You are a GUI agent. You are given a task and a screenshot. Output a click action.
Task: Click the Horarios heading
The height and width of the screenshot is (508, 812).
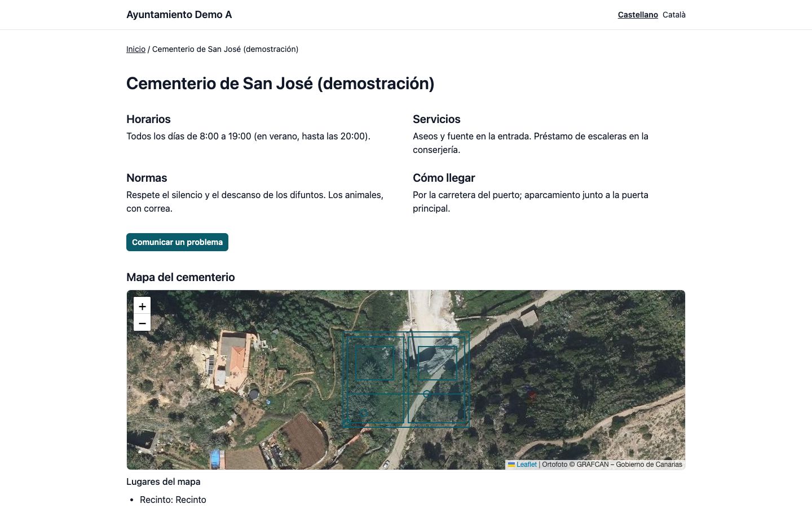tap(148, 119)
